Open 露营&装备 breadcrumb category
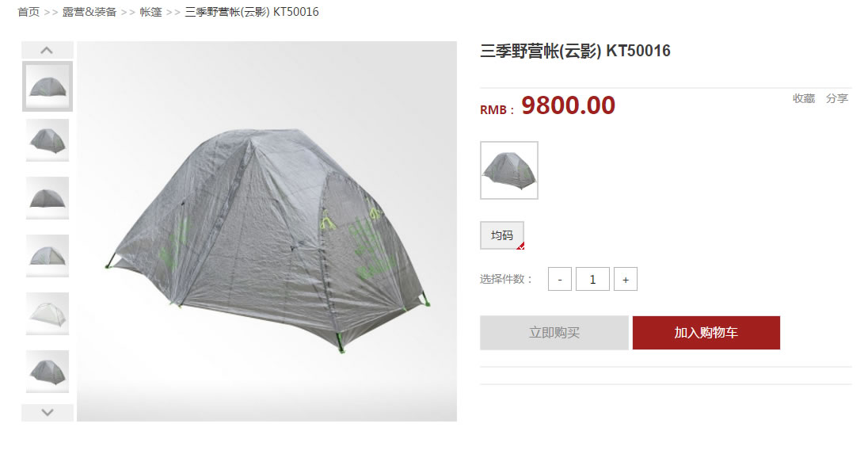 pyautogui.click(x=89, y=12)
